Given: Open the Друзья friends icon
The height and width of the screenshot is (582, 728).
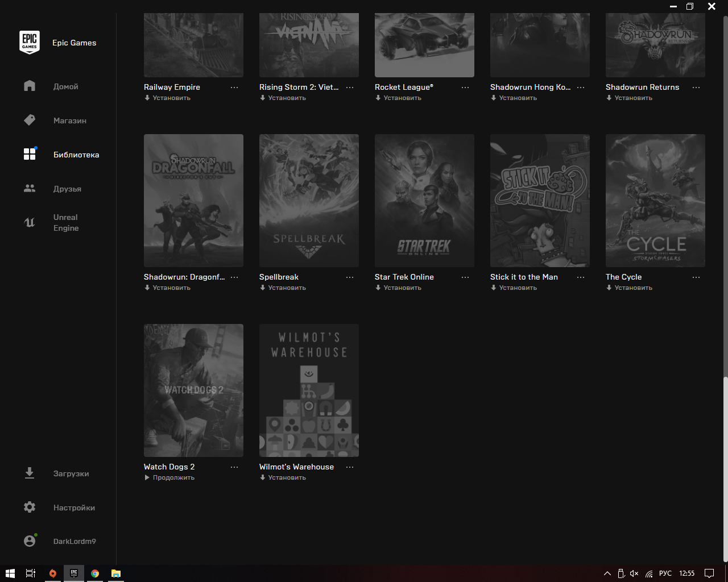Looking at the screenshot, I should point(30,188).
